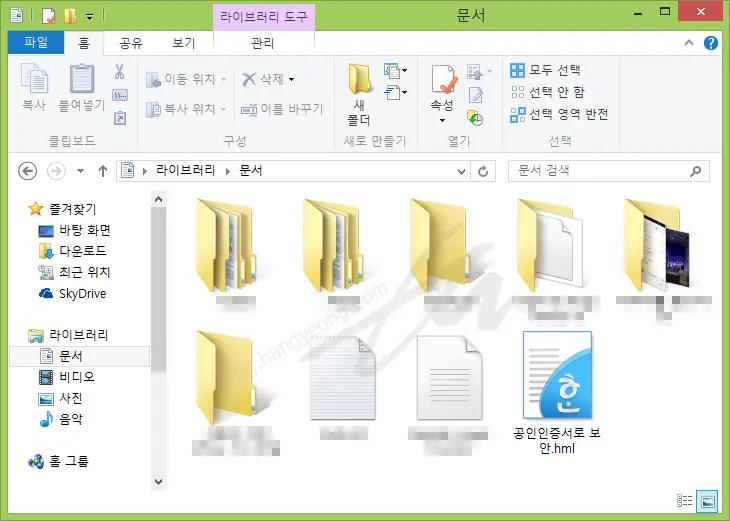Open SkyDrive in the navigation pane
This screenshot has height=521, width=730.
pos(72,294)
